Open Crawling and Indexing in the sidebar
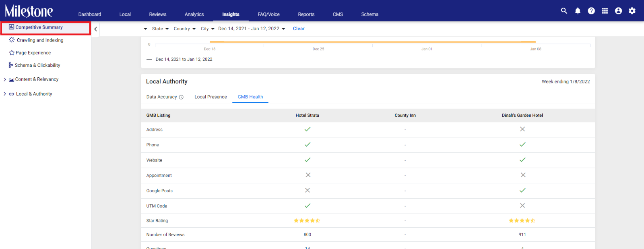The image size is (644, 249). point(40,40)
